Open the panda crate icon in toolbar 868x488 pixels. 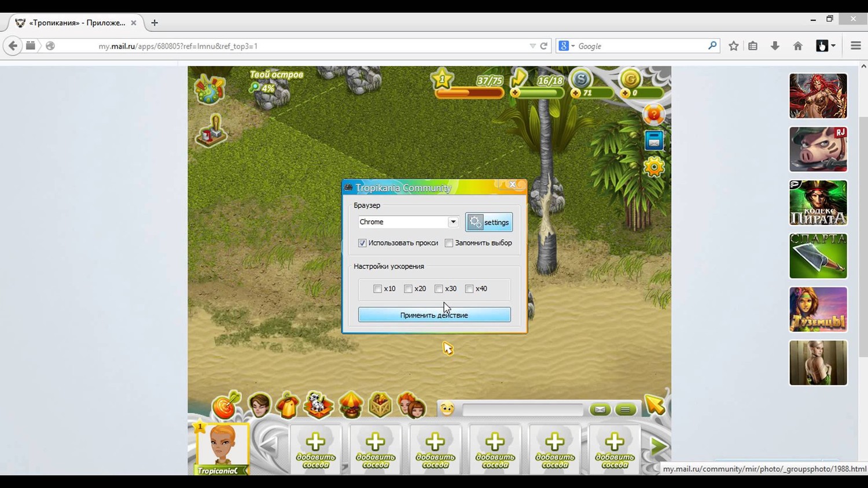[x=318, y=405]
